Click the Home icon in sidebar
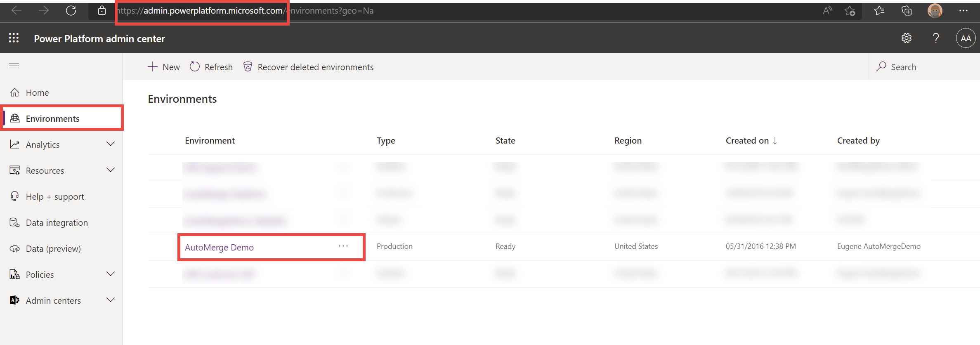 point(15,92)
